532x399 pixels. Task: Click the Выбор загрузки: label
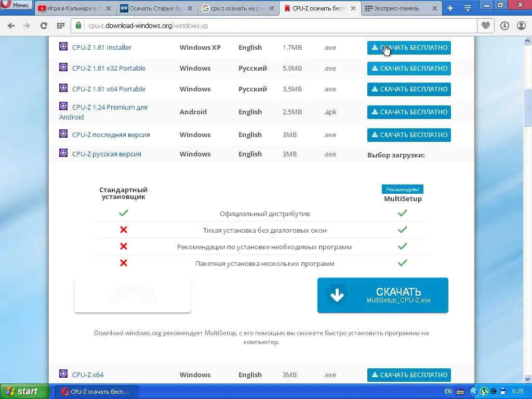pos(396,155)
